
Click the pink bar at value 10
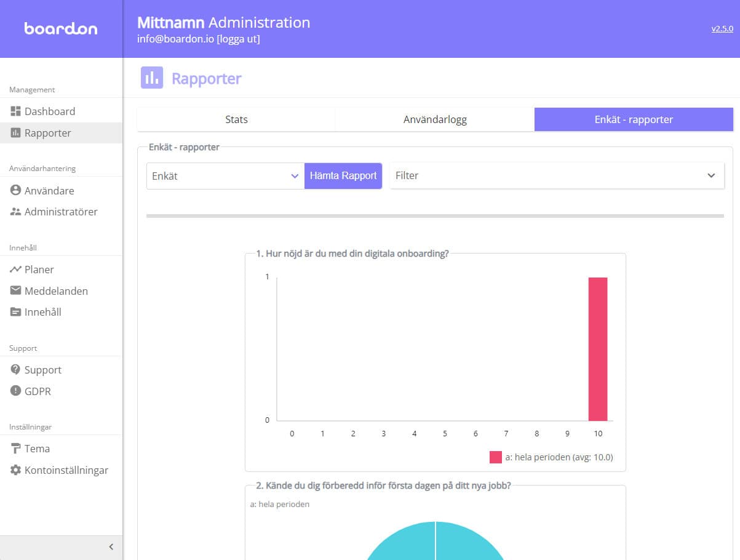coord(598,349)
